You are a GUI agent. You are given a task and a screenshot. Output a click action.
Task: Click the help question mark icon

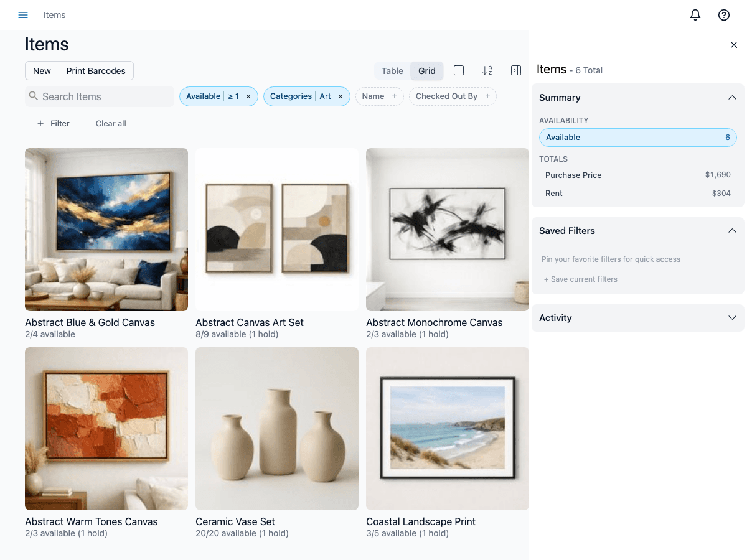723,15
